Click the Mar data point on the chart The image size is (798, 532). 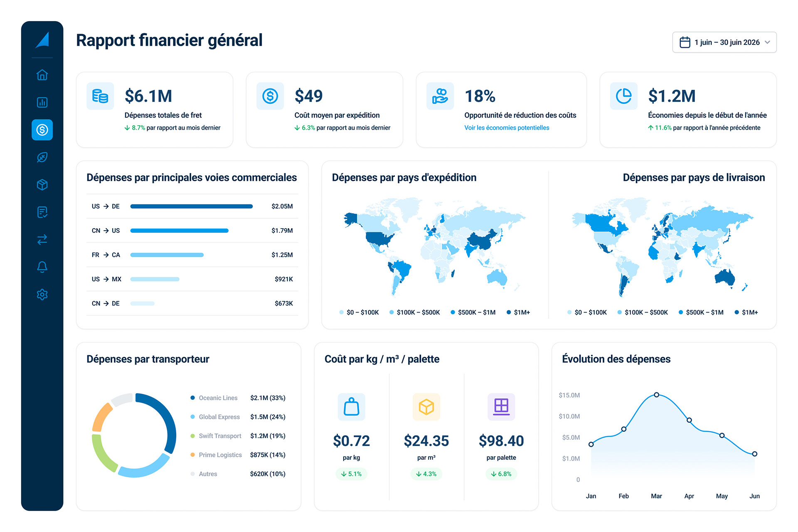coord(656,394)
